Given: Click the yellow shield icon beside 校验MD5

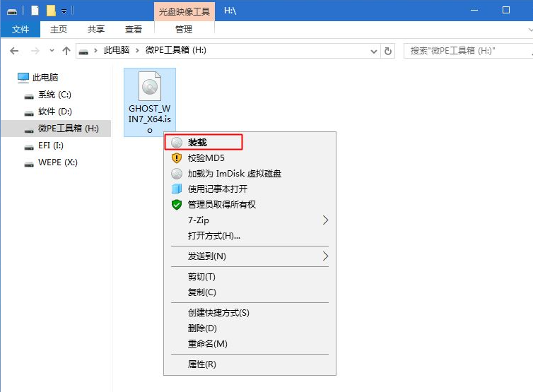Looking at the screenshot, I should click(x=177, y=158).
